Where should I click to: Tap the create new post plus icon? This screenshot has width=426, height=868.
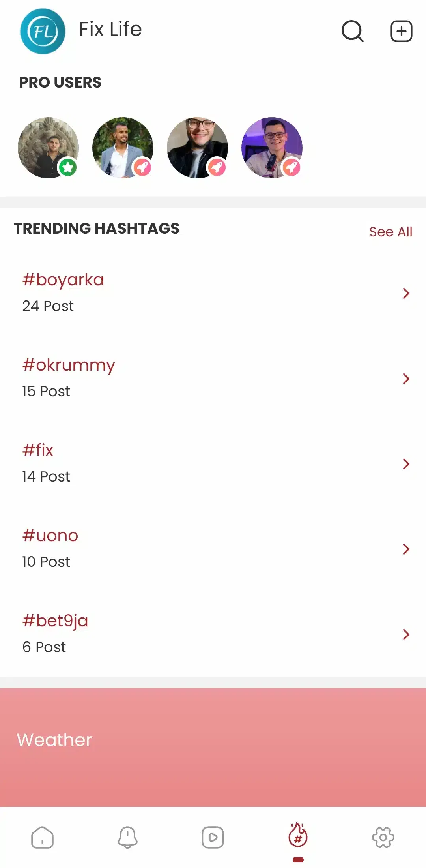[401, 31]
